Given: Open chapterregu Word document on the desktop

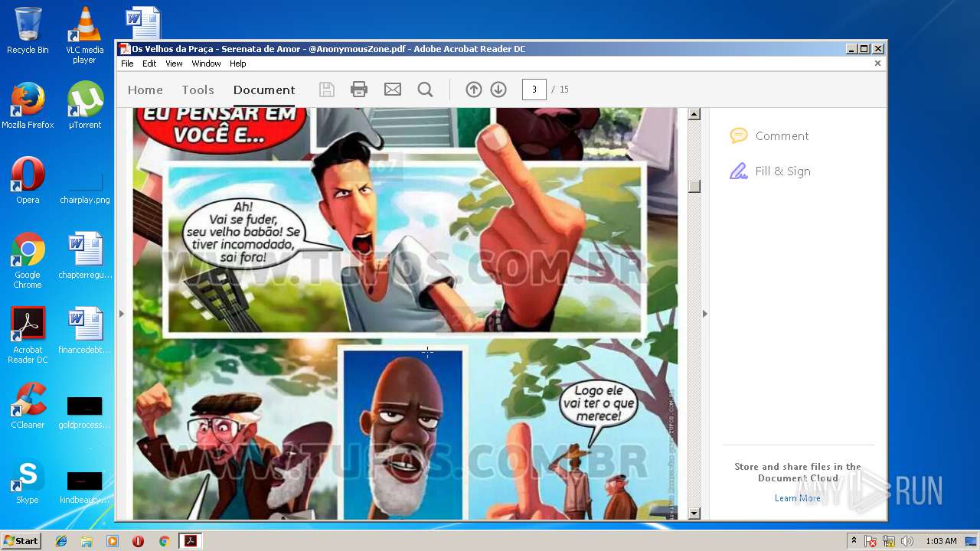Looking at the screenshot, I should pos(84,256).
